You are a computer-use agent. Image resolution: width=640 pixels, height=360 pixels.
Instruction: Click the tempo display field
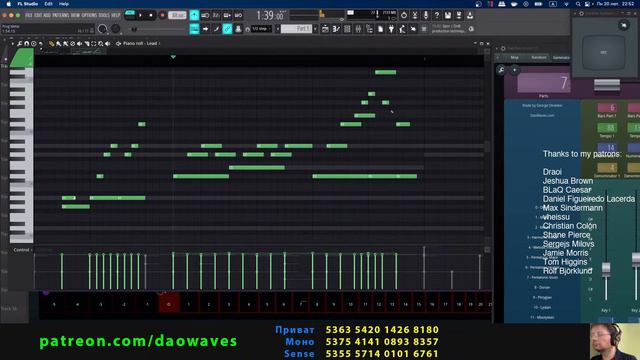[x=177, y=15]
